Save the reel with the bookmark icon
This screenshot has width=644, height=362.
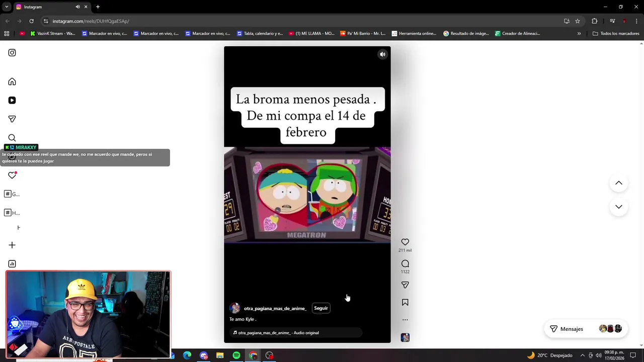pos(405,302)
